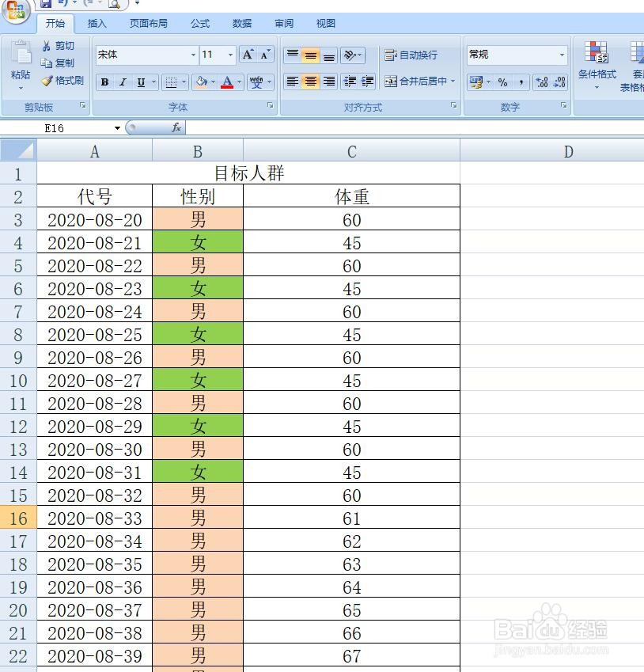Screen dimensions: 644x672
Task: Open 字体 font dialog launcher
Action: pyautogui.click(x=271, y=105)
